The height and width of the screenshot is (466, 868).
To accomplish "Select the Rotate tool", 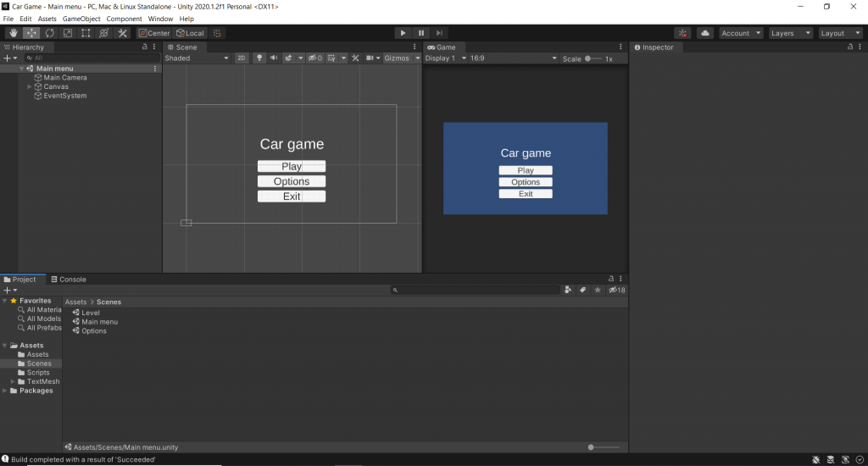I will tap(49, 33).
